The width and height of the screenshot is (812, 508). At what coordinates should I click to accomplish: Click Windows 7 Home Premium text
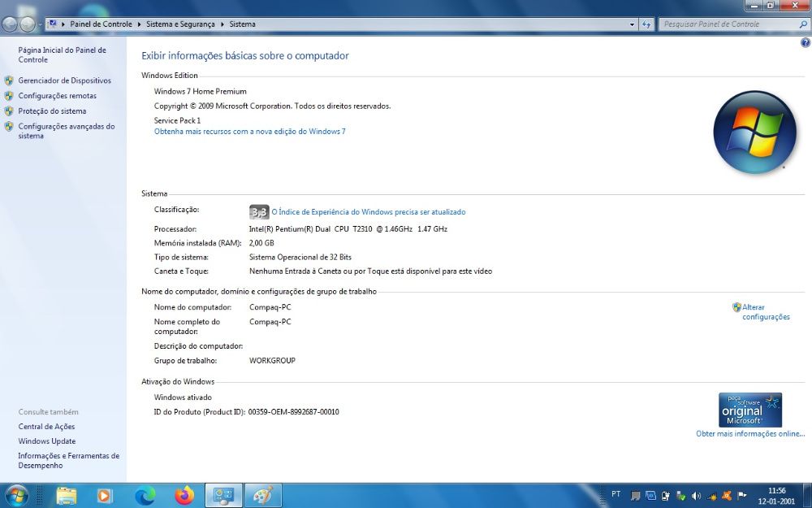tap(200, 91)
